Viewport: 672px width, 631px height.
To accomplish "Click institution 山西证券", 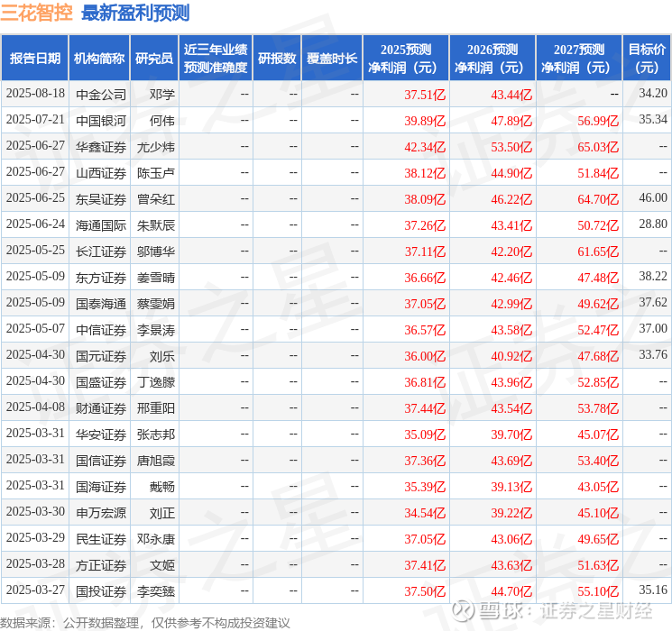I will click(101, 173).
